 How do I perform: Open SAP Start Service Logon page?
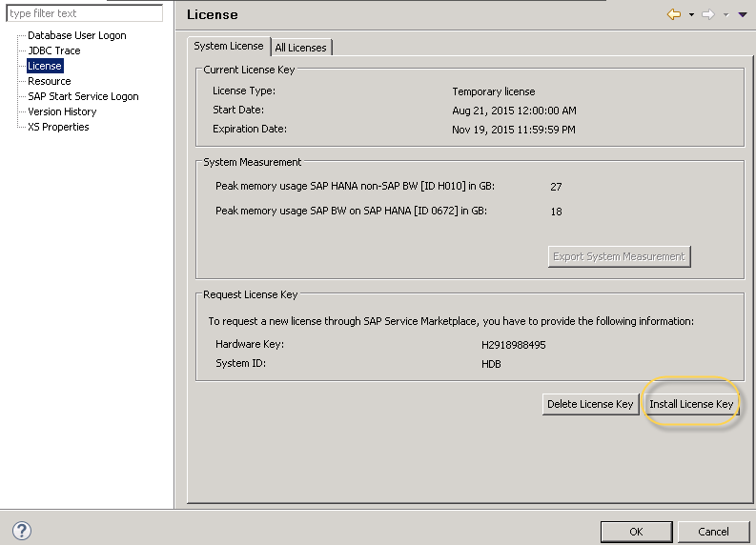coord(83,96)
